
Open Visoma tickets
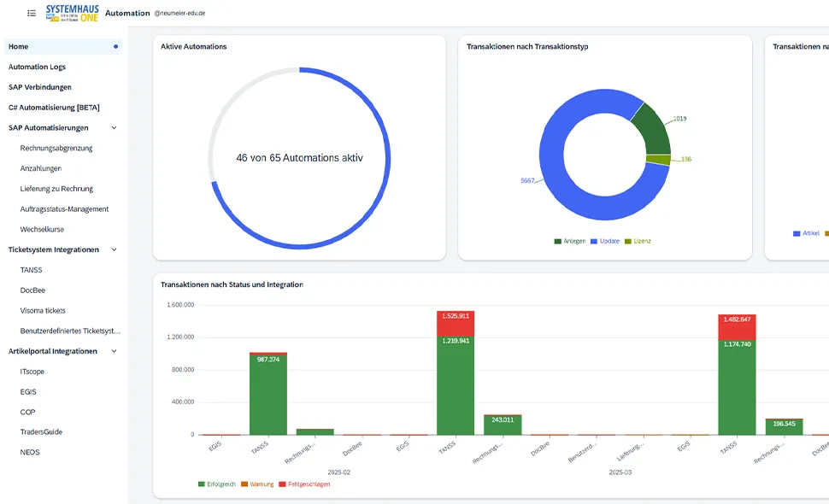(x=42, y=311)
